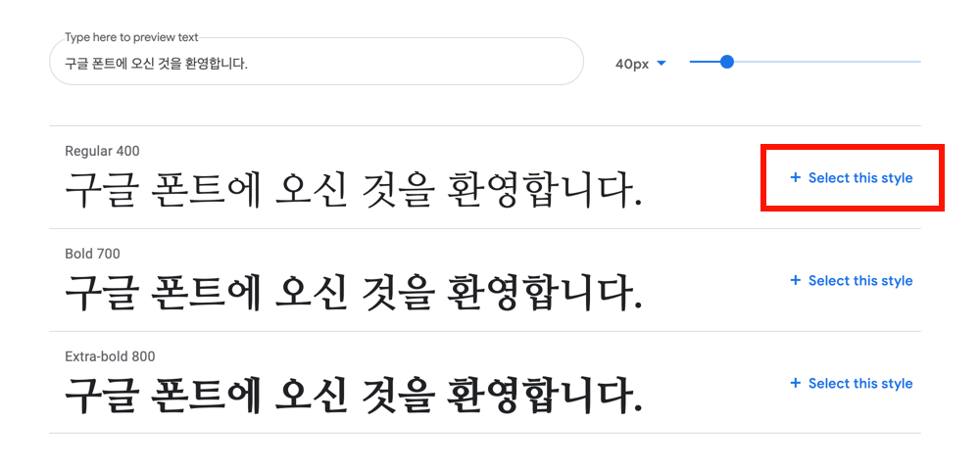Screen dimensions: 980x470
Task: Click the Regular 400 style label
Action: tap(102, 151)
